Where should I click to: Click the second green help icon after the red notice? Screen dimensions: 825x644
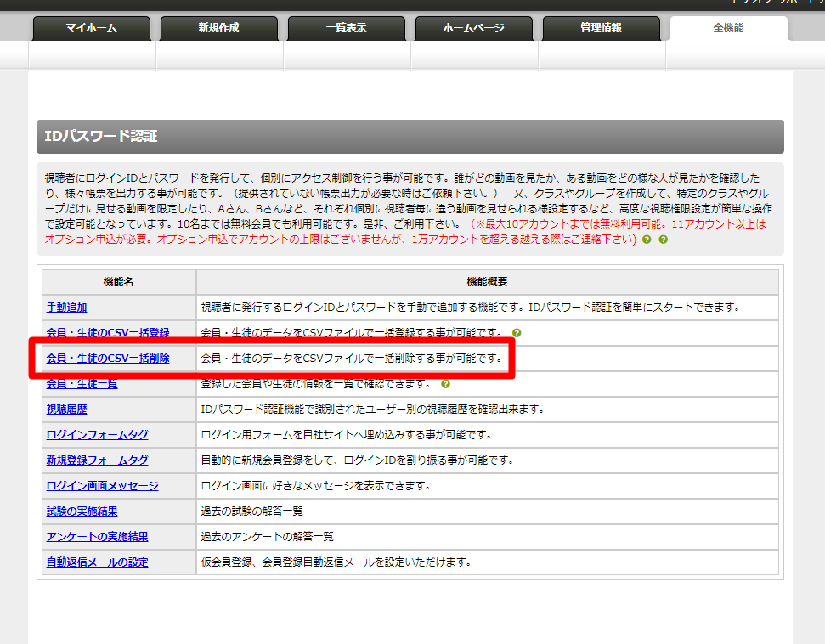(664, 240)
